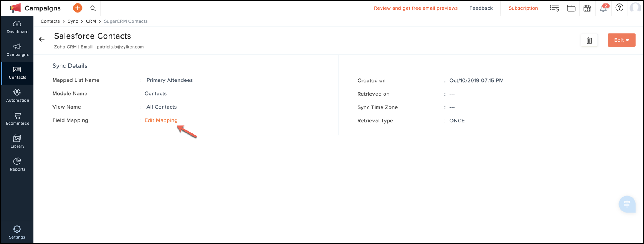Click the Salesforce Contacts title

[x=93, y=36]
